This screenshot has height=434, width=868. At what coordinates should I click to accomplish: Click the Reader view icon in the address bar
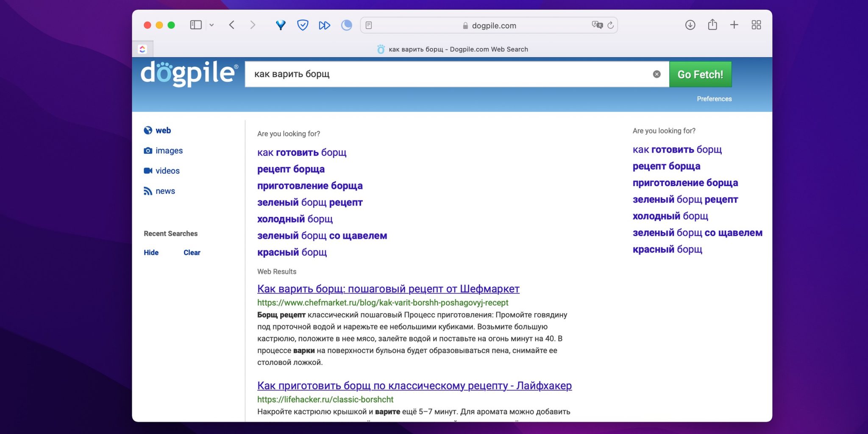(x=369, y=25)
